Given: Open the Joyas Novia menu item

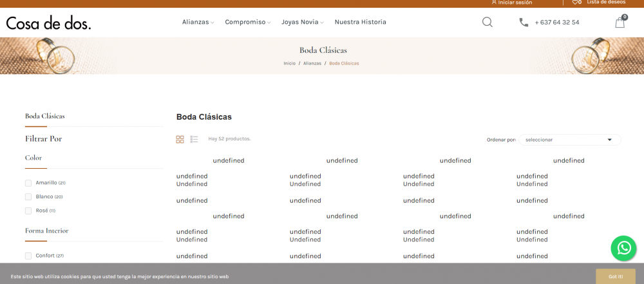Looking at the screenshot, I should [300, 22].
